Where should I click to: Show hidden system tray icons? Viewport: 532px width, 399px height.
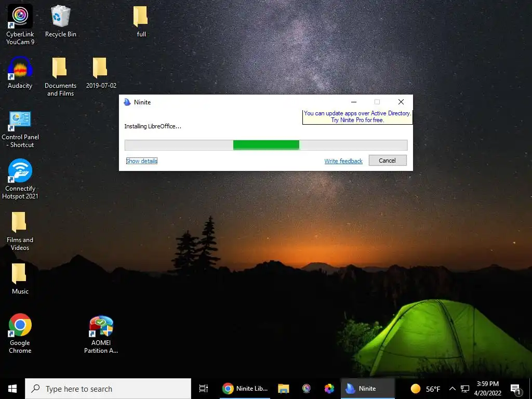point(453,389)
